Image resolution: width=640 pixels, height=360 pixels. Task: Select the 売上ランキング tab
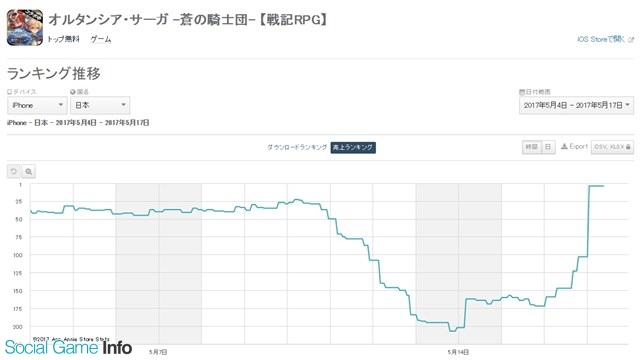click(x=353, y=147)
